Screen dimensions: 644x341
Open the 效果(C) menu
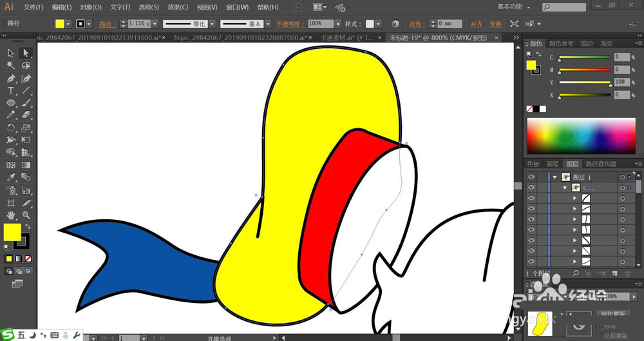[178, 7]
